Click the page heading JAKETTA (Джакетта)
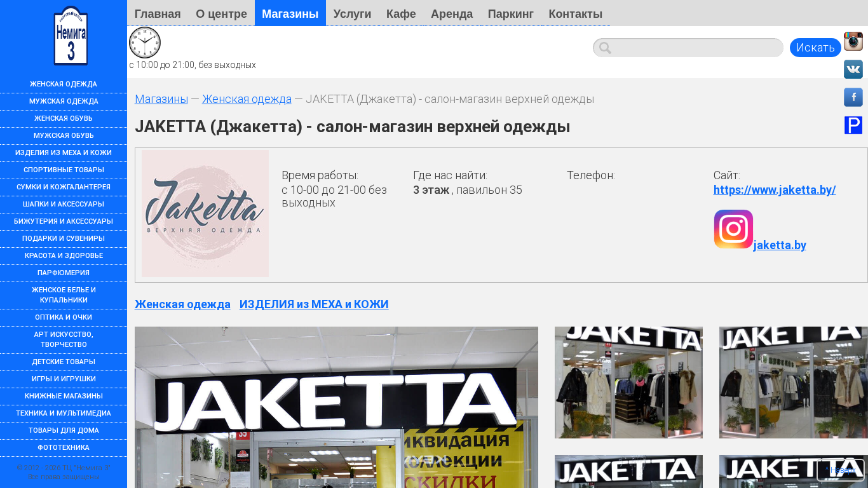Image resolution: width=868 pixels, height=488 pixels. [352, 126]
